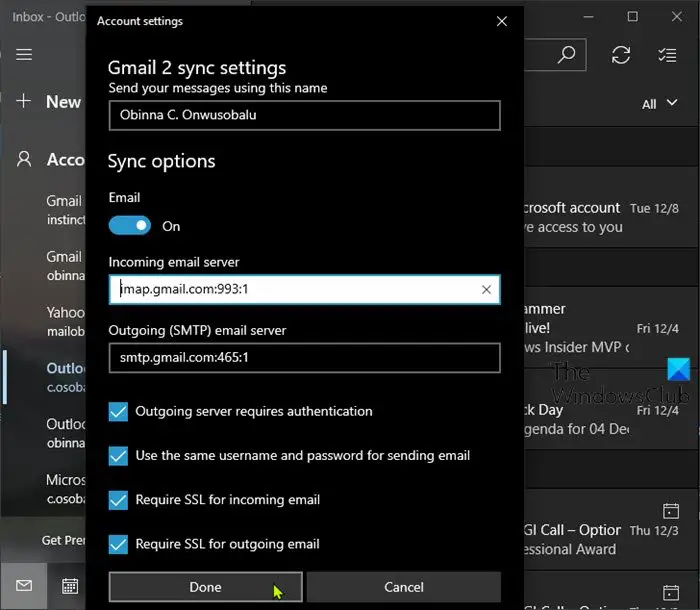Close the Mail window
This screenshot has height=610, width=700.
tap(677, 17)
